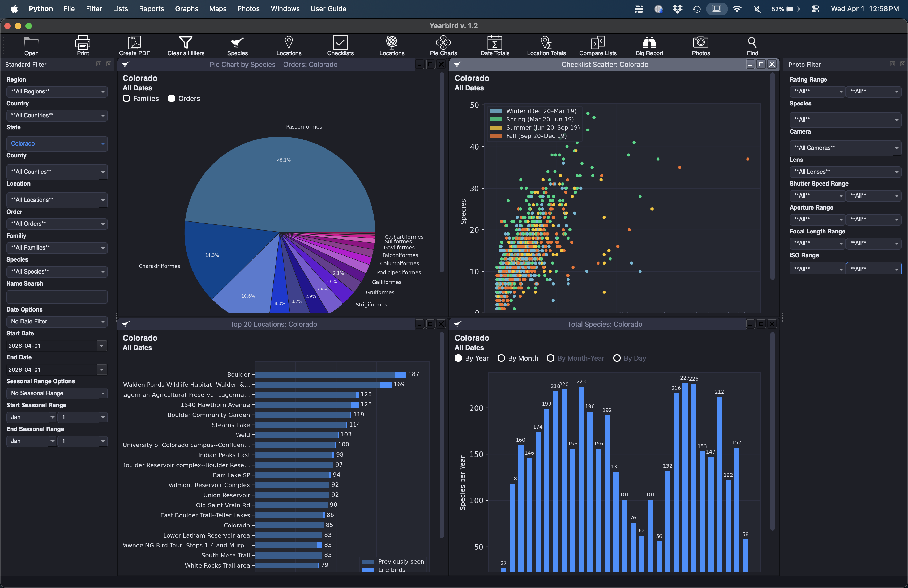The height and width of the screenshot is (588, 908).
Task: Select the By Day radio option
Action: click(616, 358)
